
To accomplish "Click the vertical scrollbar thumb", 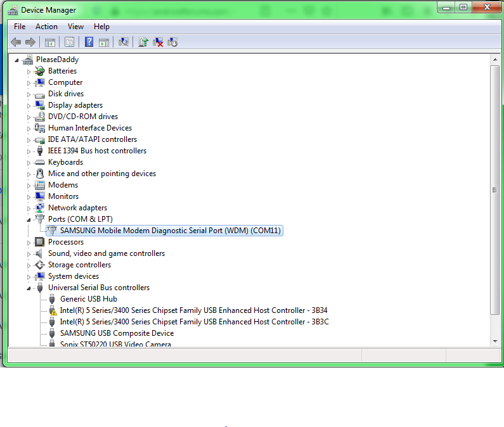I will 495,190.
